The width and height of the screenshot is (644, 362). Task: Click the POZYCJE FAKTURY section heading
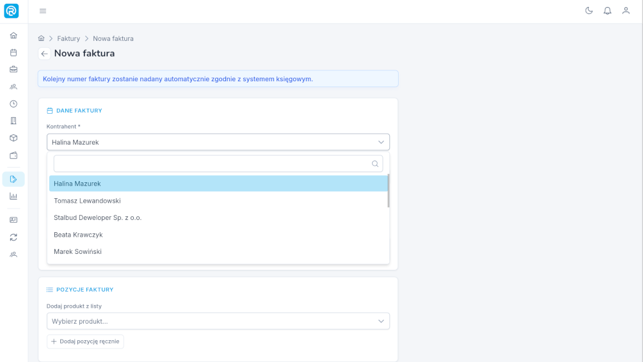tap(85, 290)
